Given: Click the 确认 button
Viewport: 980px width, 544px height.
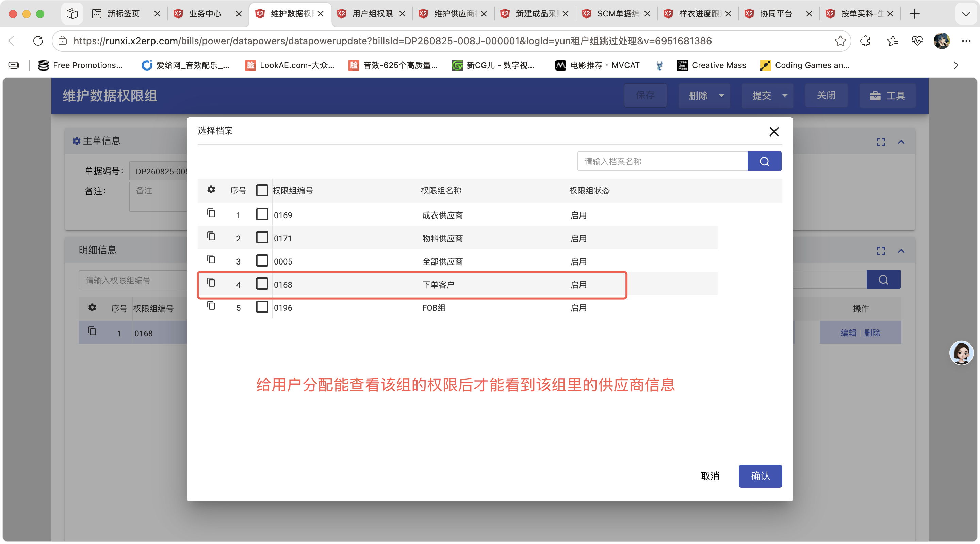Looking at the screenshot, I should point(760,476).
